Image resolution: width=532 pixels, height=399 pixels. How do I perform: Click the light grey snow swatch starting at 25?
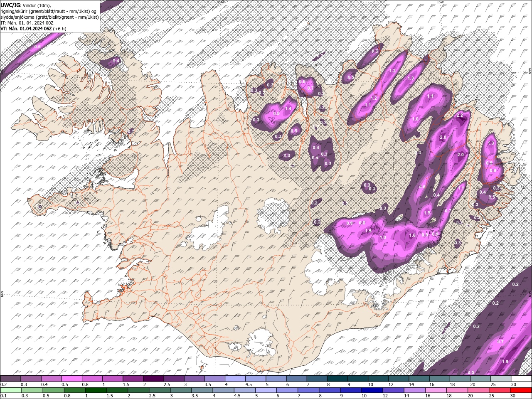(500, 379)
